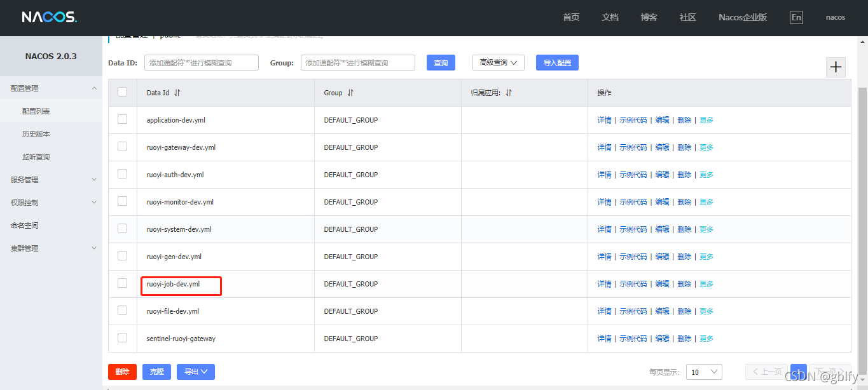Click 删除 for ruoyi-file-dev.yml
The image size is (868, 390).
pos(684,311)
